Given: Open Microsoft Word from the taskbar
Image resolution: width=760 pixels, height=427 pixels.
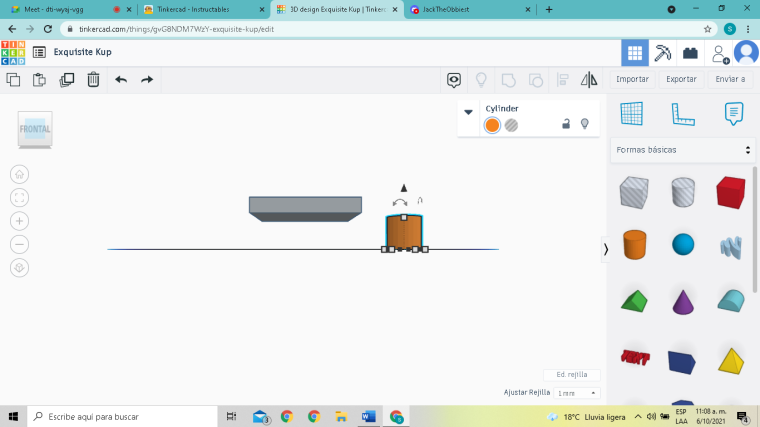Looking at the screenshot, I should pos(368,416).
